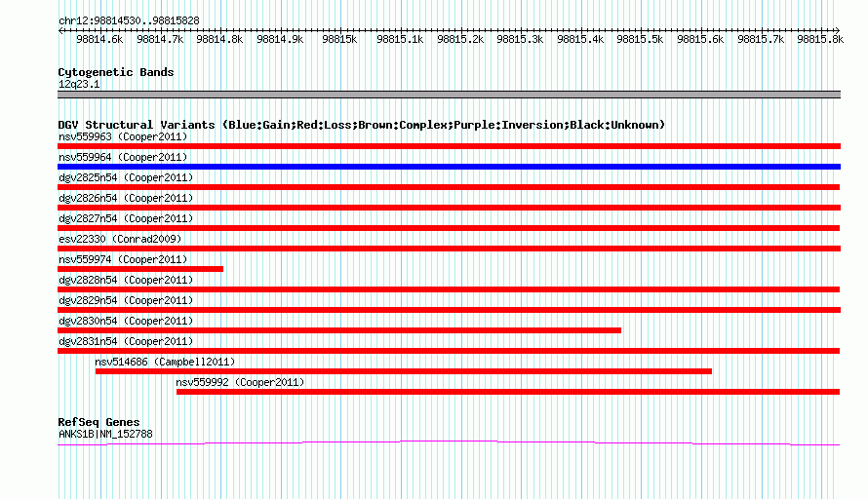Click the 98814.8k ruler tick label
868x499 pixels.
click(x=219, y=40)
